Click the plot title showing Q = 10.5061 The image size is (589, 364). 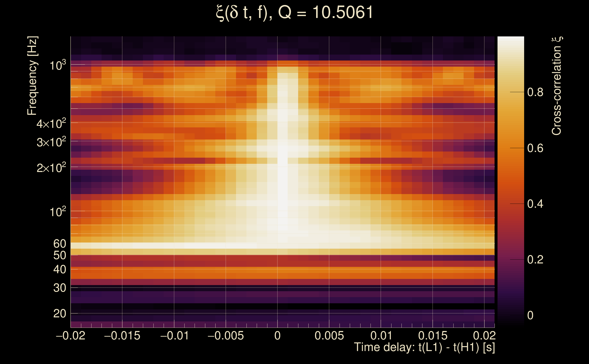point(294,13)
